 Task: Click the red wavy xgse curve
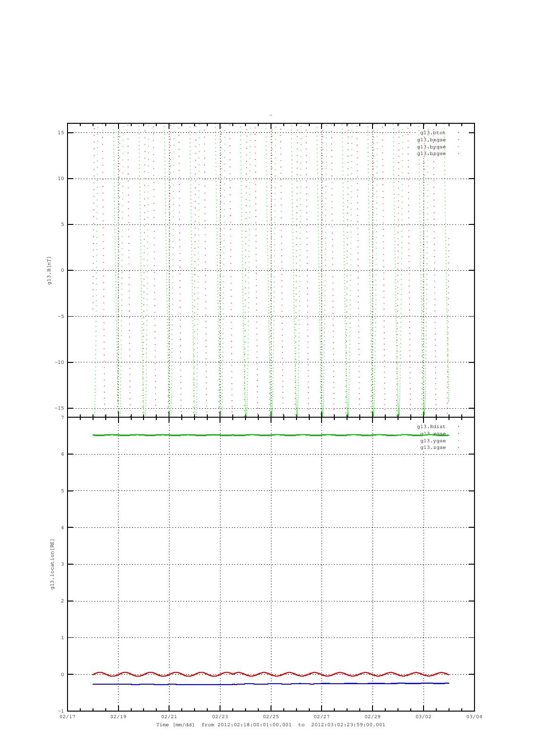(271, 674)
